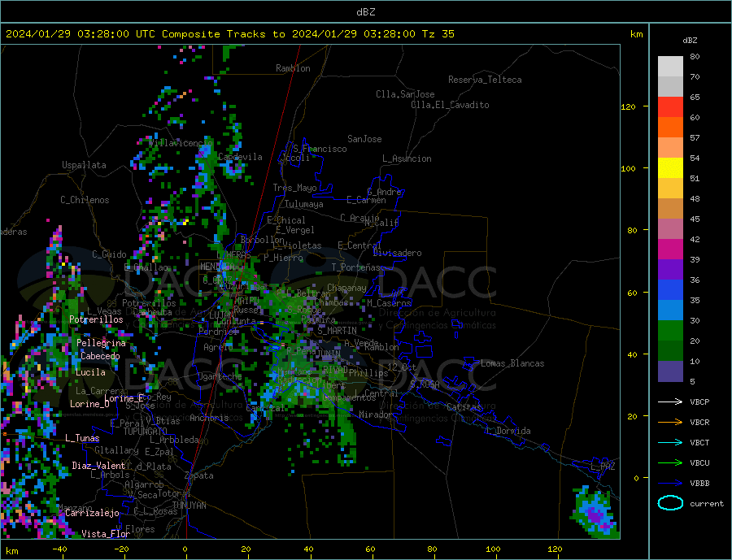This screenshot has width=732, height=560.
Task: Click the TUPUNGATO map label
Action: 146,432
